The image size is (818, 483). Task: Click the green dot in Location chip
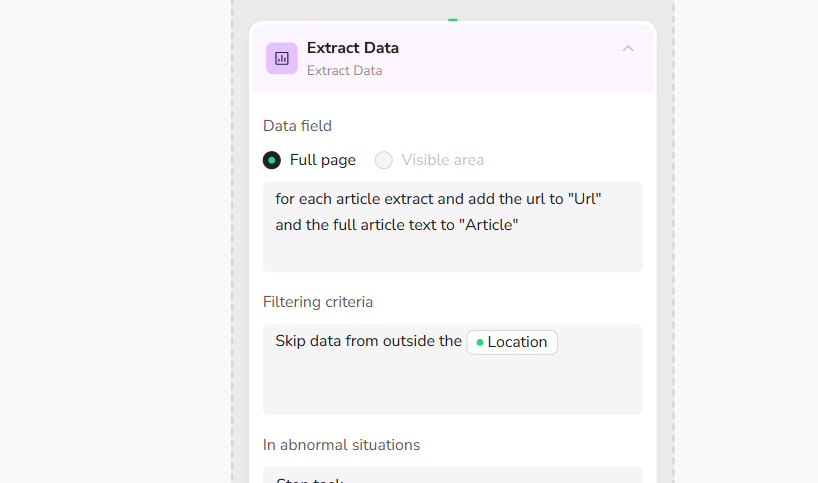tap(480, 342)
